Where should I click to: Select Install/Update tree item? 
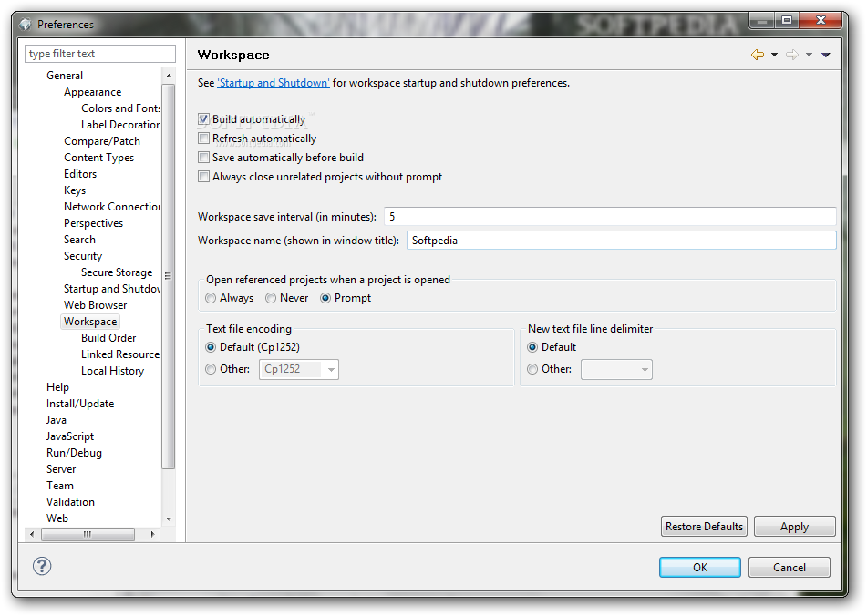click(x=80, y=404)
